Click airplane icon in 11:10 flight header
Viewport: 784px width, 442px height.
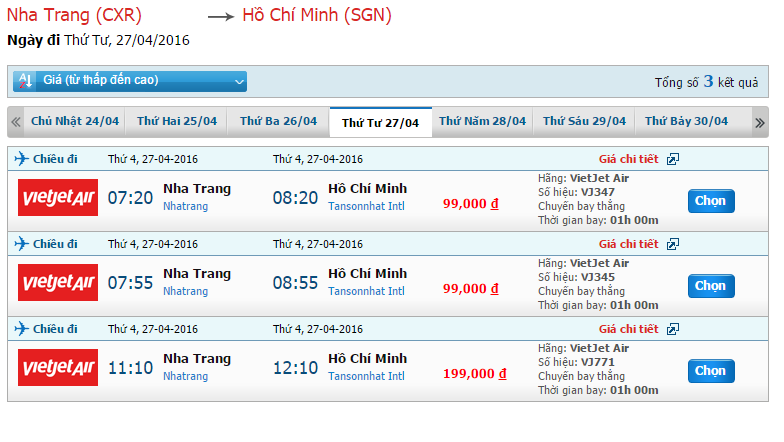(22, 328)
